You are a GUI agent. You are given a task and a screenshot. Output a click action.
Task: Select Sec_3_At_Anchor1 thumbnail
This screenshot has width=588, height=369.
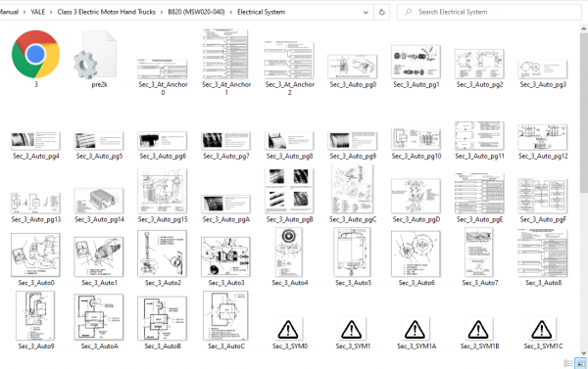click(225, 54)
